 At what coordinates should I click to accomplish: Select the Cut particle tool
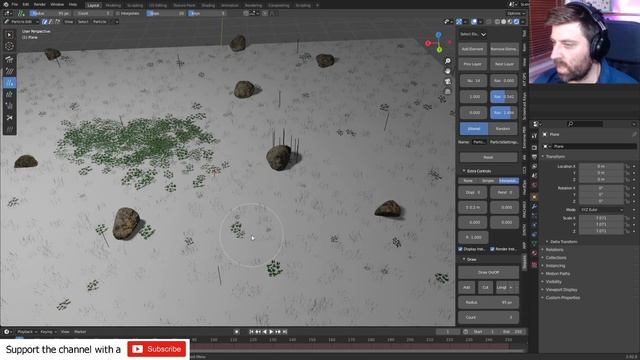click(9, 118)
